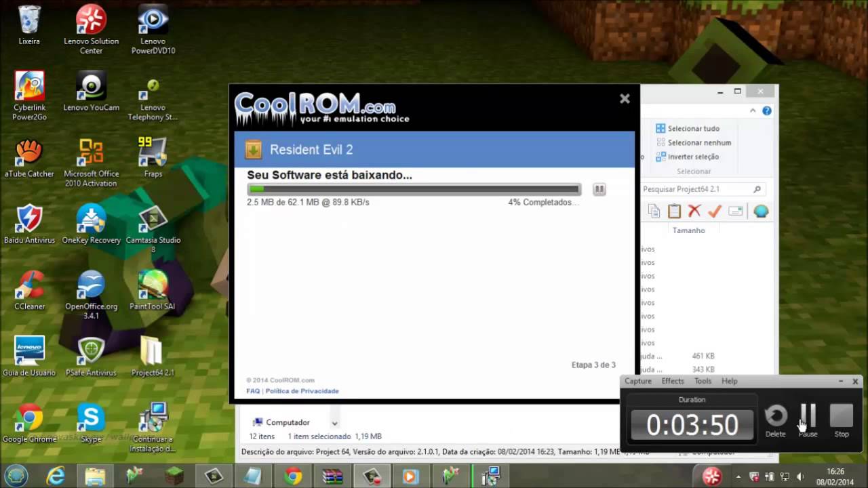Open Política de Privacidade link
868x488 pixels.
(302, 391)
